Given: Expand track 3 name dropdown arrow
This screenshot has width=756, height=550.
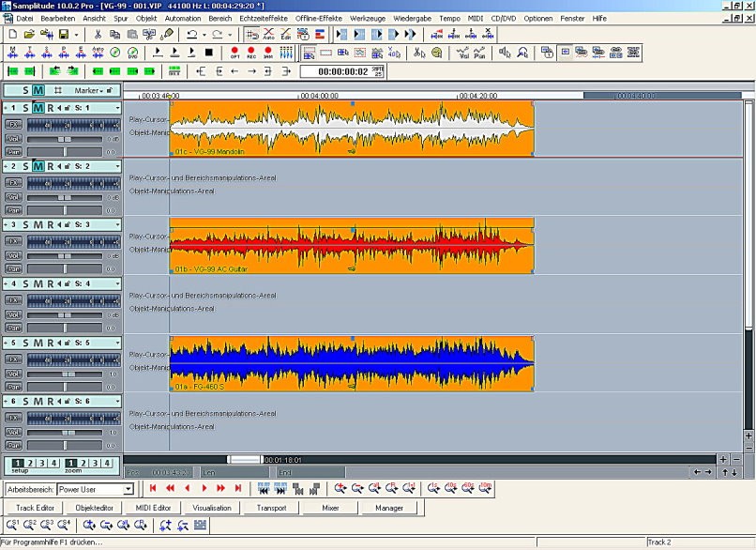Looking at the screenshot, I should [x=117, y=225].
